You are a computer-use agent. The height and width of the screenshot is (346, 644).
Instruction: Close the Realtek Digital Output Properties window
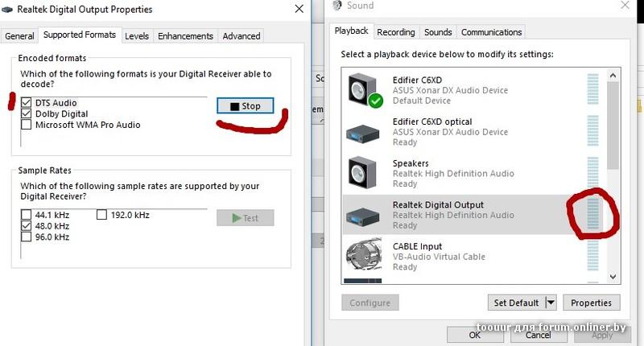[x=299, y=9]
